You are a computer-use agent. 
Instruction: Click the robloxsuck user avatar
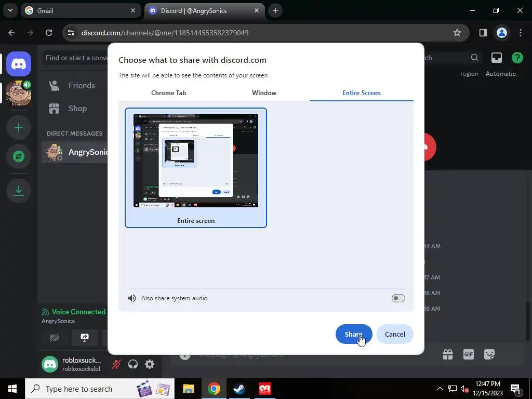tap(50, 364)
